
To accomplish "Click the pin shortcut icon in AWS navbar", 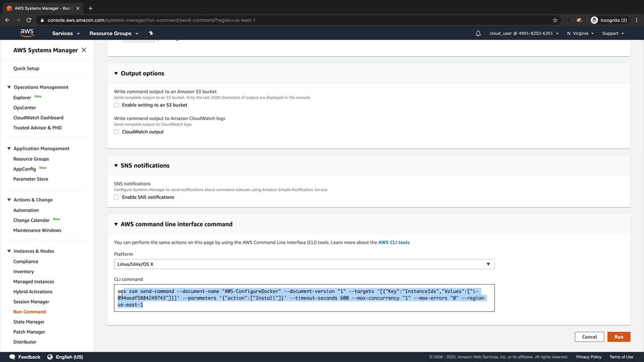I will tap(151, 33).
